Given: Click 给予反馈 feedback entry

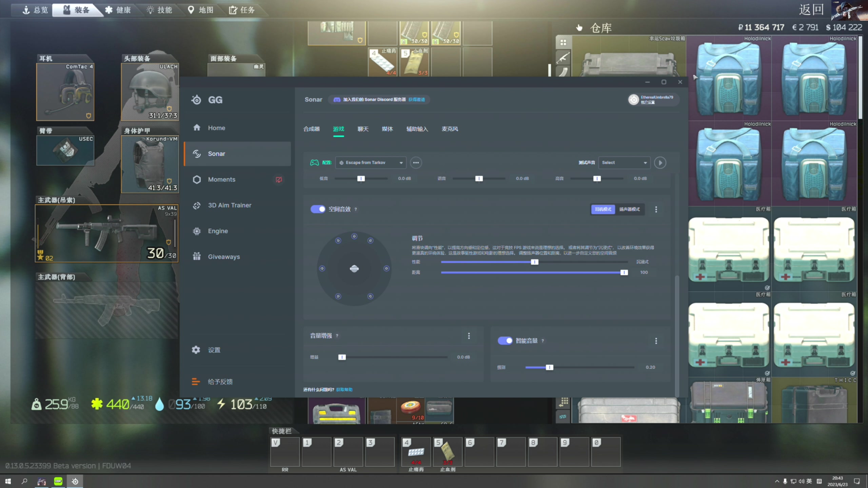Looking at the screenshot, I should (x=212, y=382).
